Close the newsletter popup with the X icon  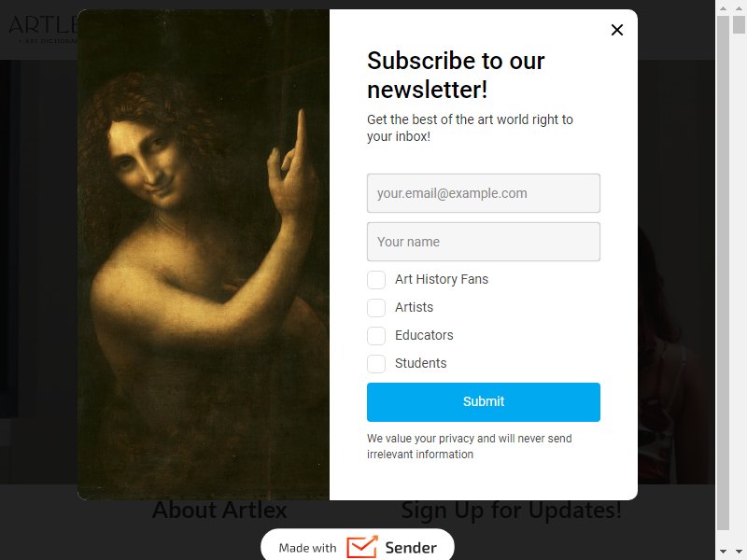coord(617,30)
